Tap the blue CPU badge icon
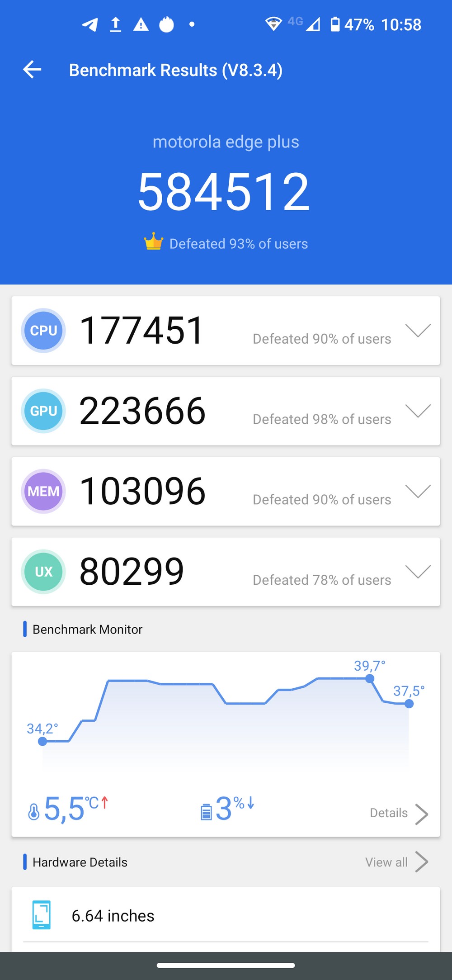452x980 pixels. point(43,331)
